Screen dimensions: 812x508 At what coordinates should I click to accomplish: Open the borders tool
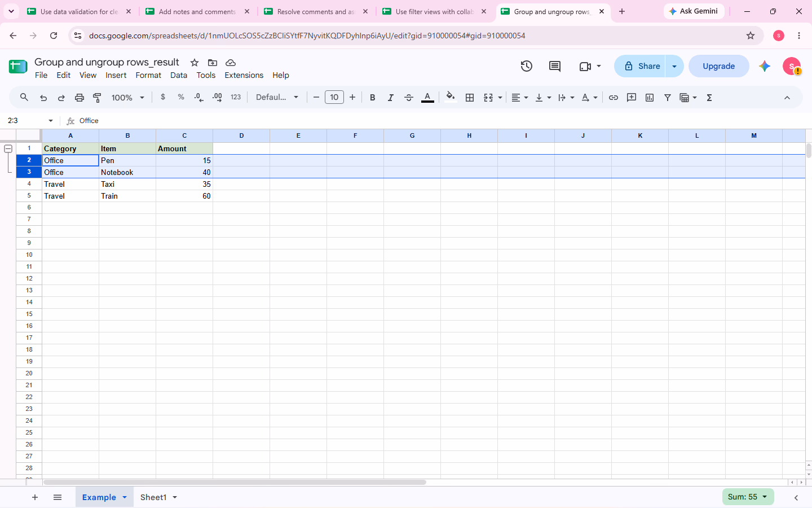click(x=470, y=98)
